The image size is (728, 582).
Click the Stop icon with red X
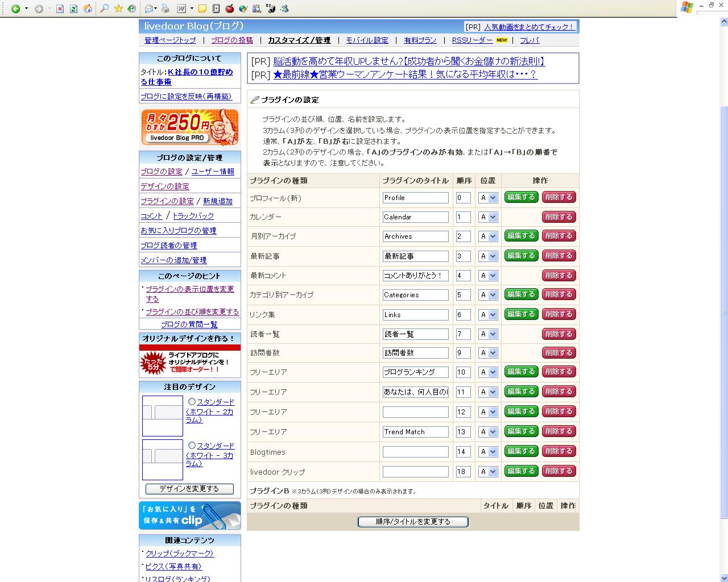[x=60, y=9]
